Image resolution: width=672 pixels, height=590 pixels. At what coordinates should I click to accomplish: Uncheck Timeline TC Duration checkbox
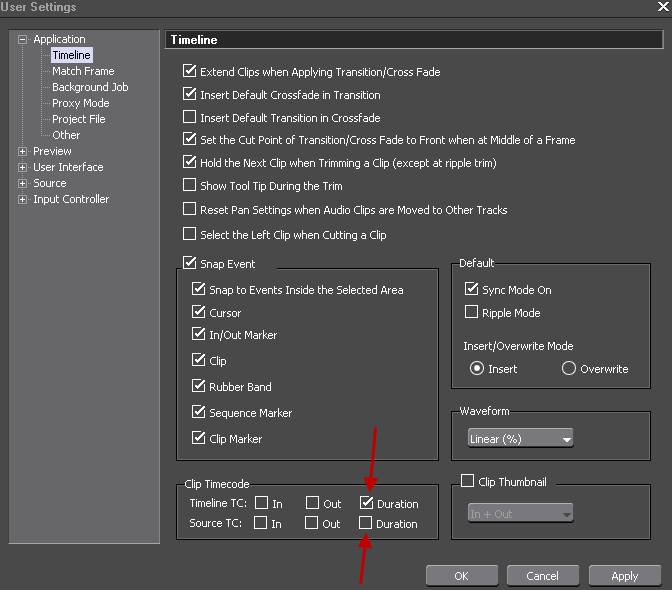(x=366, y=503)
